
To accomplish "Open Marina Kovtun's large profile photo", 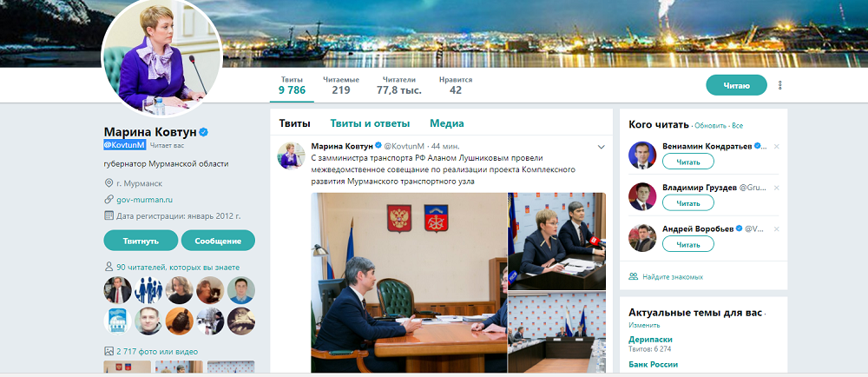I will pos(161,56).
